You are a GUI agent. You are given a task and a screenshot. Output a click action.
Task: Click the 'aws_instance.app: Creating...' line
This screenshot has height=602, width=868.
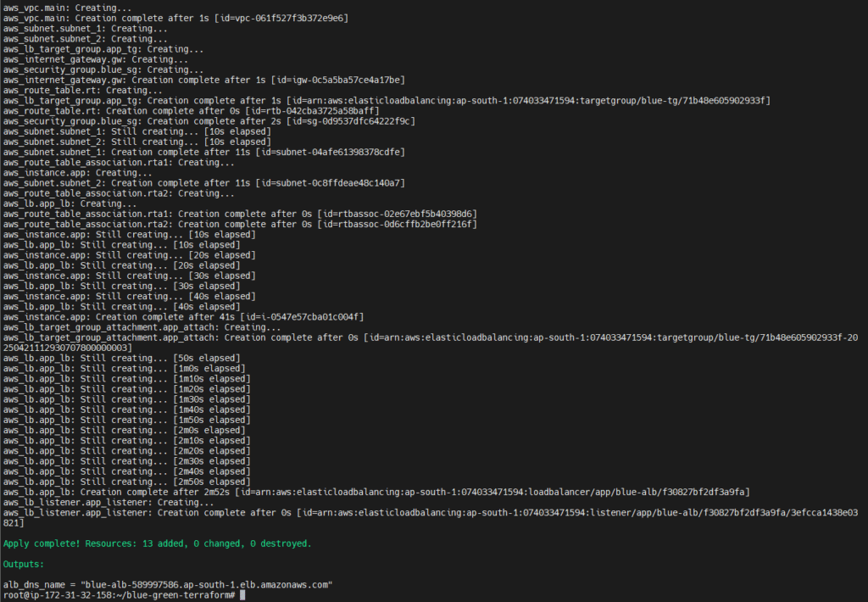coord(77,173)
